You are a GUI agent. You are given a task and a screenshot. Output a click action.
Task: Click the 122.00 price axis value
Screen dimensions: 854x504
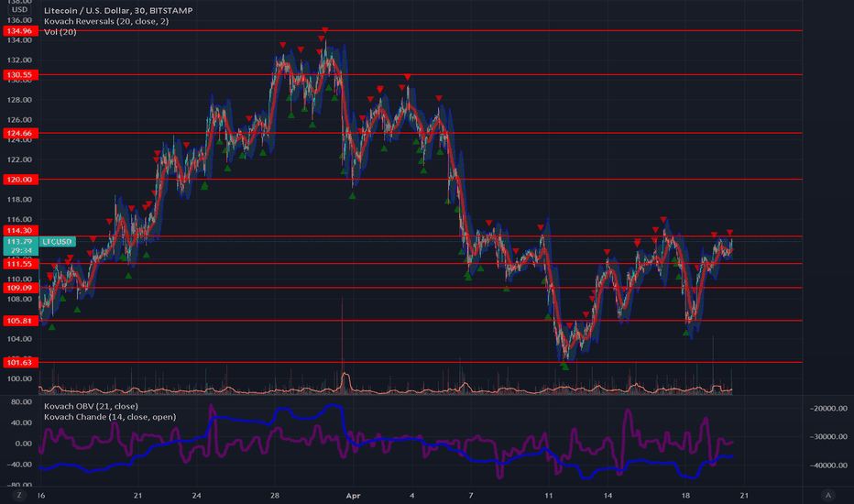pos(19,159)
